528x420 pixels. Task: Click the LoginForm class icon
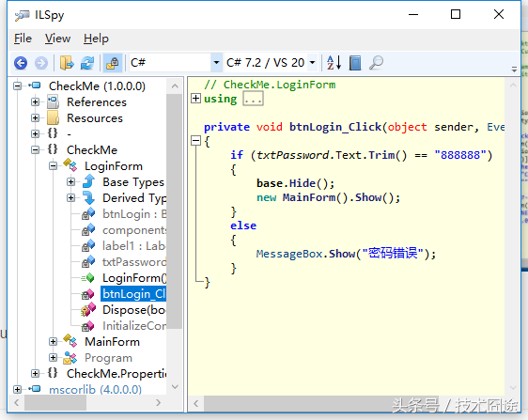(70, 165)
